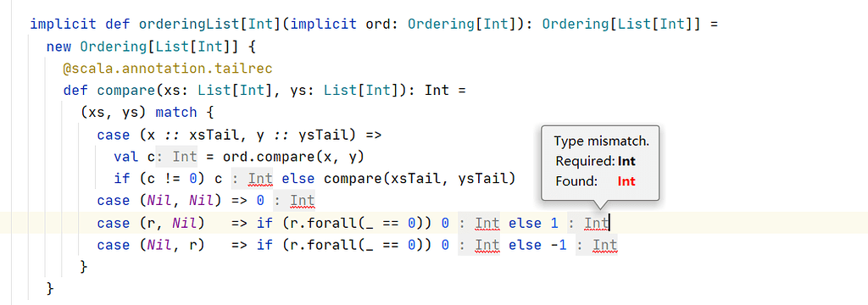Image resolution: width=868 pixels, height=305 pixels.
Task: Click the ysTail pattern variable in case
Action: pos(320,135)
